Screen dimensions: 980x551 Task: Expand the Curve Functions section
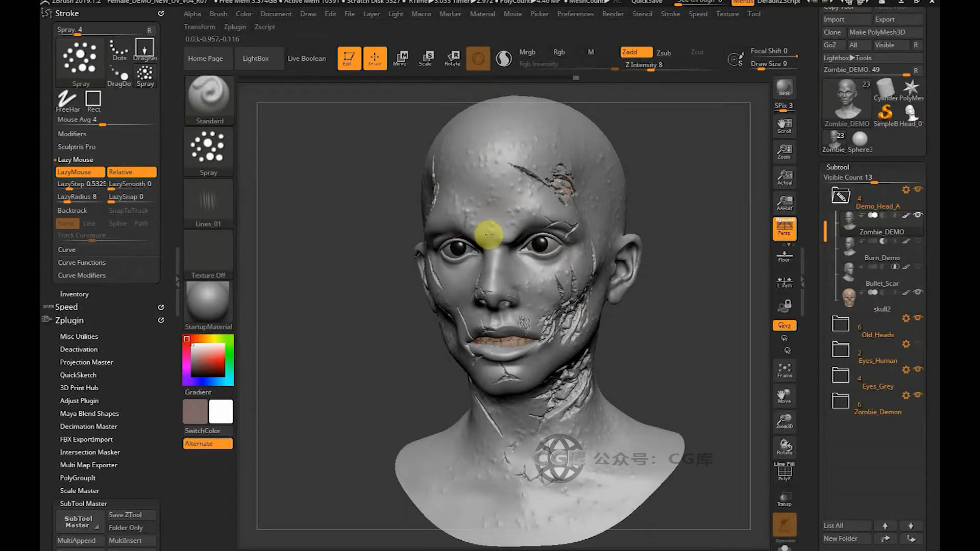82,262
